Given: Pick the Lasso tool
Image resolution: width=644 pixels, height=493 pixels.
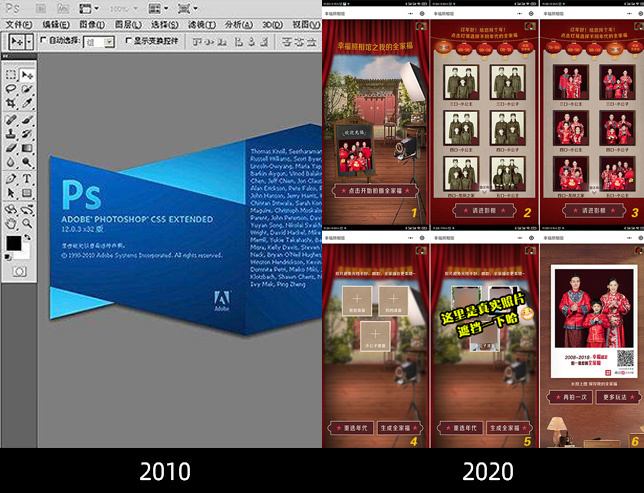Looking at the screenshot, I should point(11,90).
